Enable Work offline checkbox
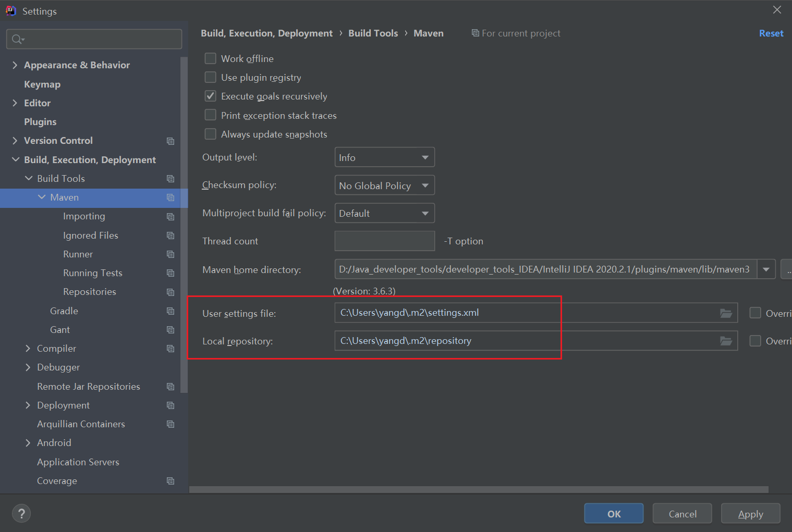 click(211, 58)
